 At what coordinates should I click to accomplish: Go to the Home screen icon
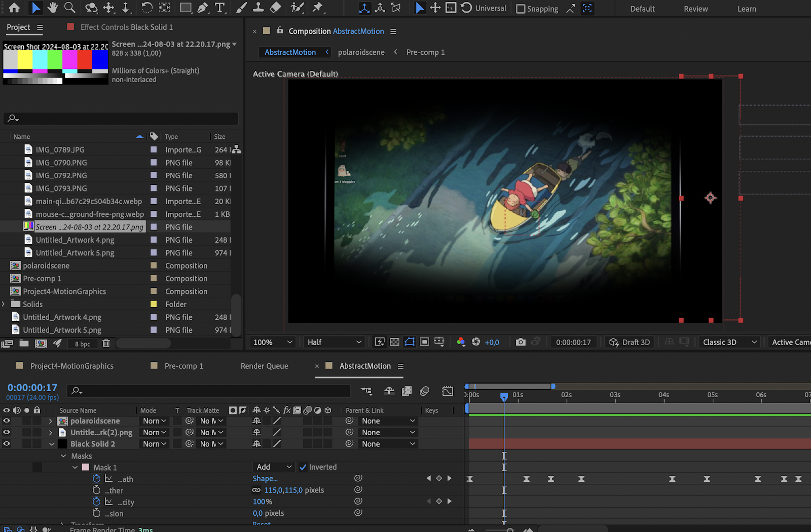[x=14, y=8]
